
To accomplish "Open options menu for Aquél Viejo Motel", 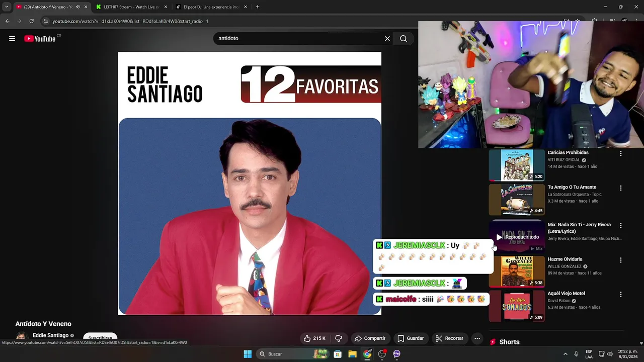I will [x=620, y=294].
